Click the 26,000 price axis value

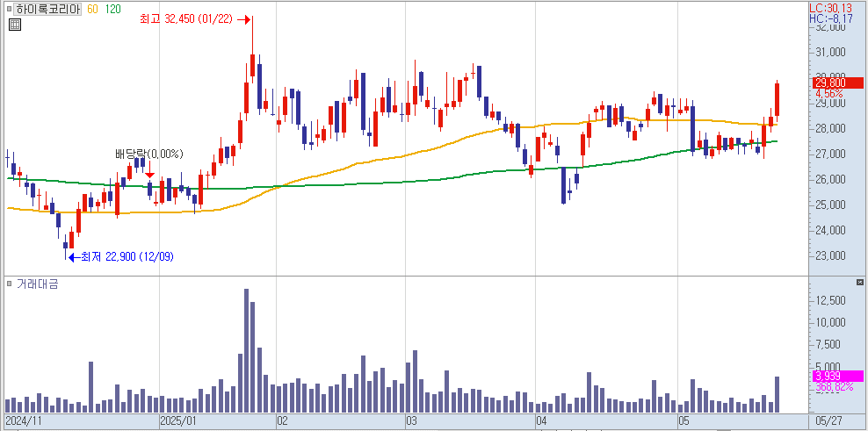829,179
